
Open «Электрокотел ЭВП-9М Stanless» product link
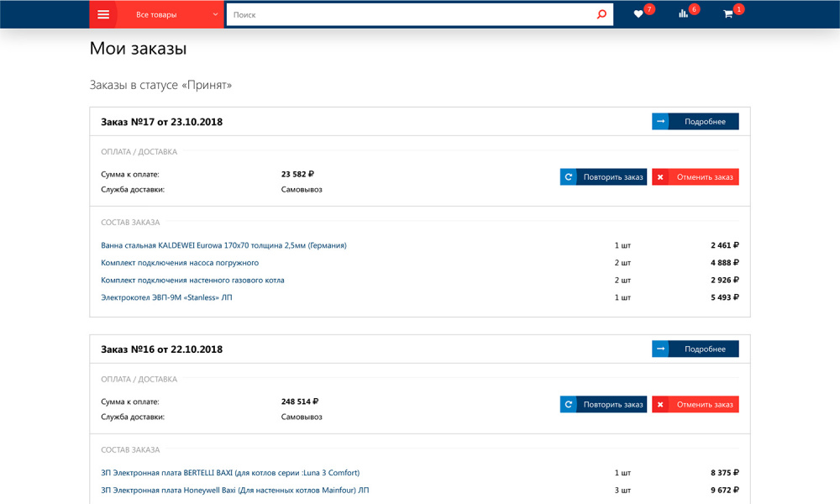(x=166, y=297)
